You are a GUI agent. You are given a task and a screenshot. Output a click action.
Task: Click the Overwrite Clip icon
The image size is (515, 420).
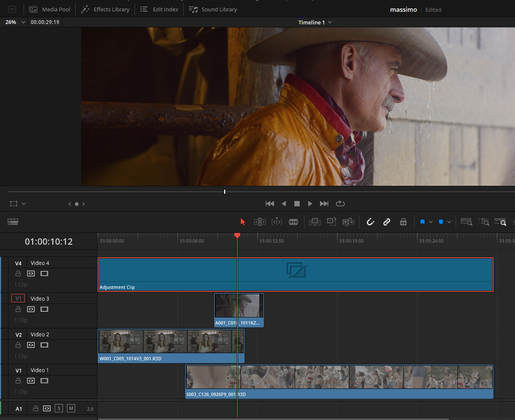pos(331,222)
